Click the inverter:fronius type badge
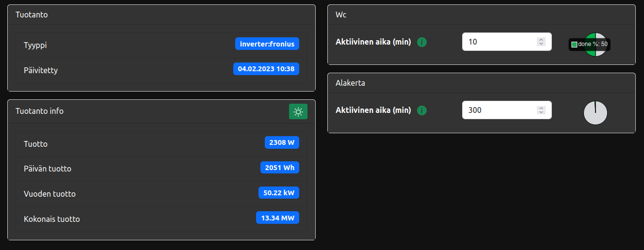644x250 pixels. (x=267, y=44)
